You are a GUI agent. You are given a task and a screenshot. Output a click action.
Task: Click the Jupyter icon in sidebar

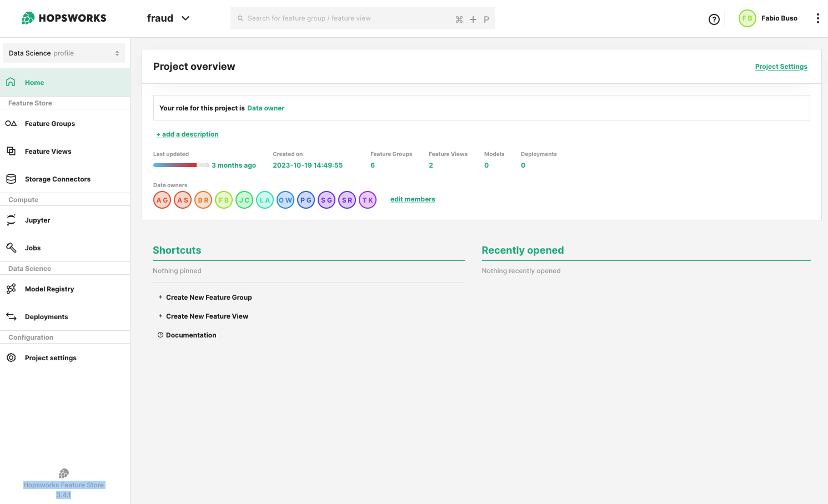pyautogui.click(x=11, y=220)
